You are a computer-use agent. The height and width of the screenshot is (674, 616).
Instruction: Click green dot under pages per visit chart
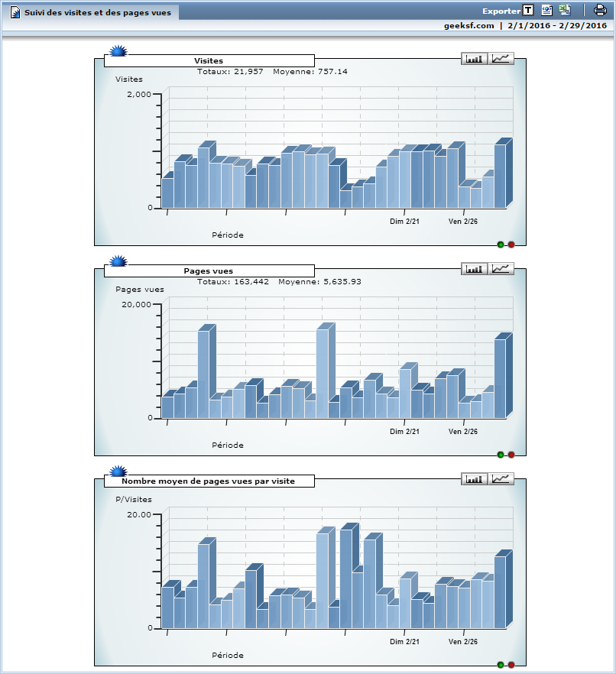tap(501, 665)
